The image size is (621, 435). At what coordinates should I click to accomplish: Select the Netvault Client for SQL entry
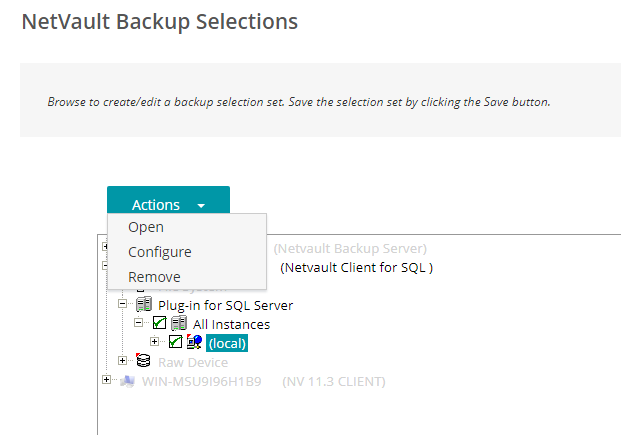point(356,268)
